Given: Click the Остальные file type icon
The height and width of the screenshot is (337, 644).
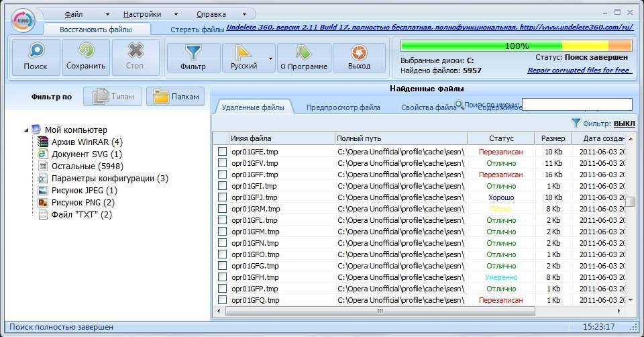Looking at the screenshot, I should tap(43, 166).
